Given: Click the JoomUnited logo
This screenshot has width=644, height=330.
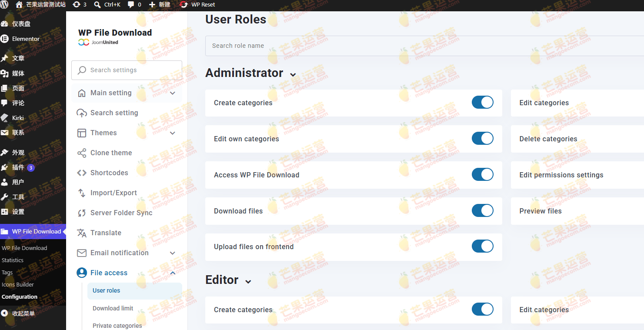Looking at the screenshot, I should [x=98, y=42].
